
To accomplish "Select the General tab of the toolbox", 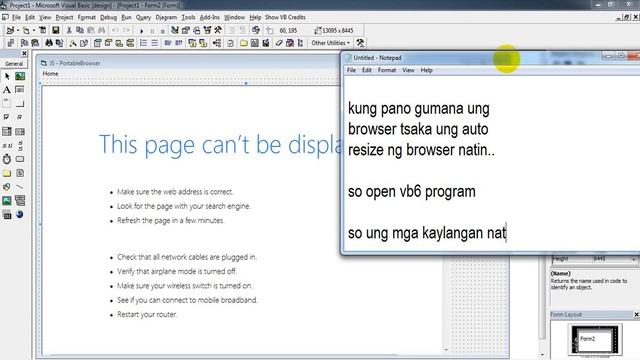I will click(x=14, y=64).
